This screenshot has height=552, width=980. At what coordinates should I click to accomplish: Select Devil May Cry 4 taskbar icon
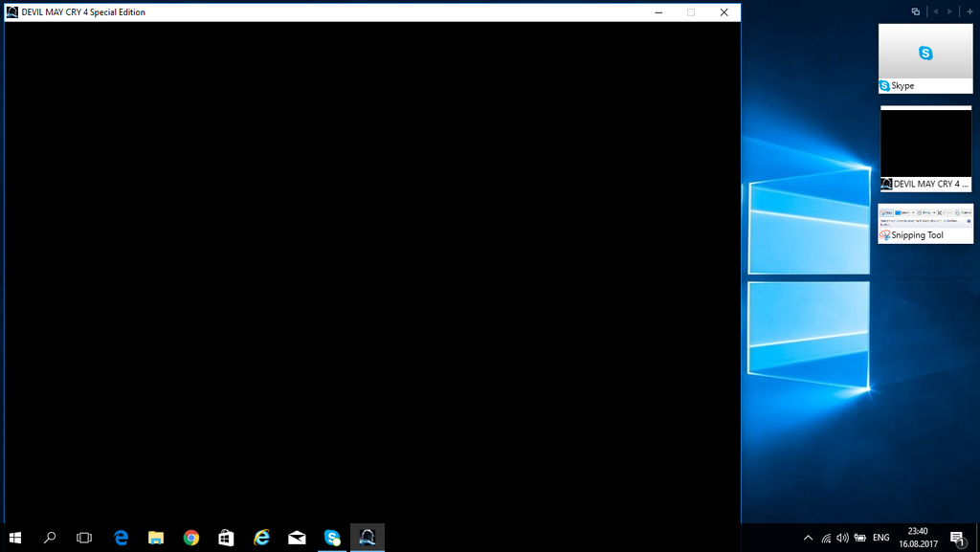367,538
